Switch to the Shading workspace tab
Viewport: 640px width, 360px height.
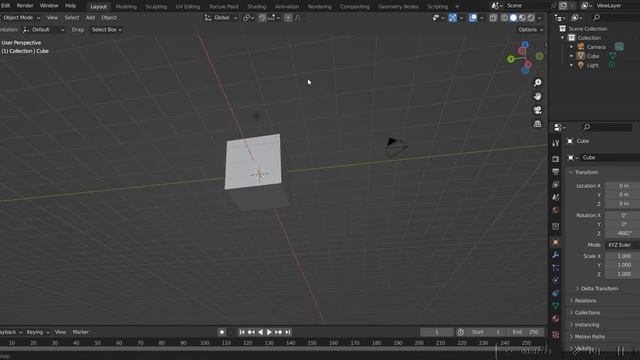257,7
